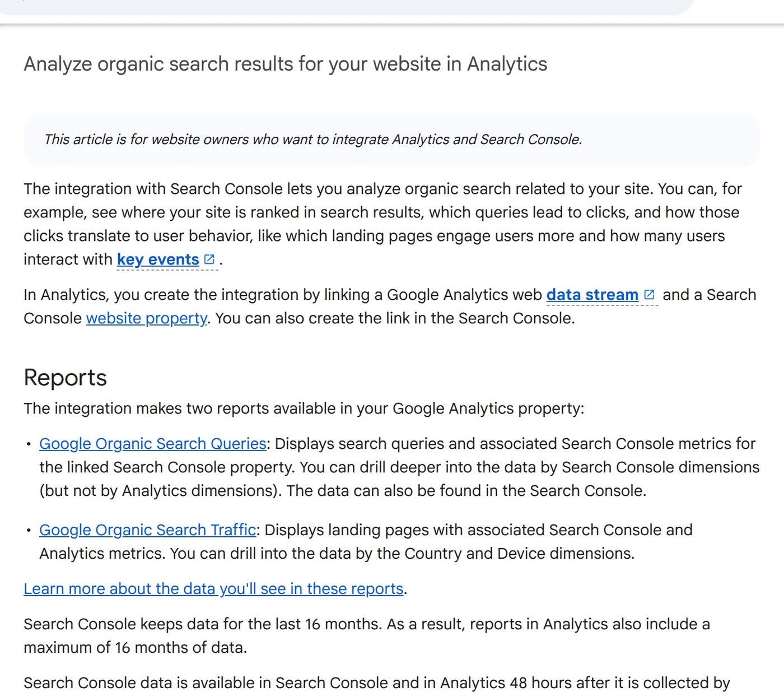Click the line about data available after 48 hours
The image size is (784, 696).
click(x=377, y=683)
